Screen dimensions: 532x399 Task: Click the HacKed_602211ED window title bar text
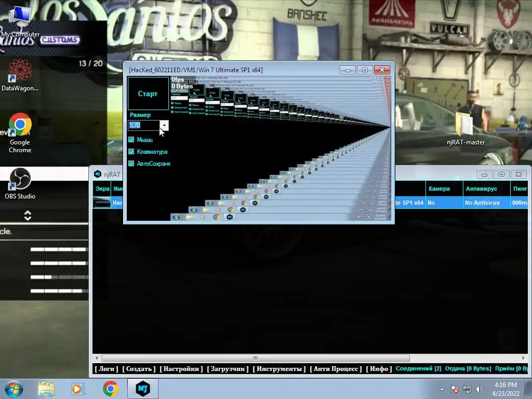tap(196, 70)
